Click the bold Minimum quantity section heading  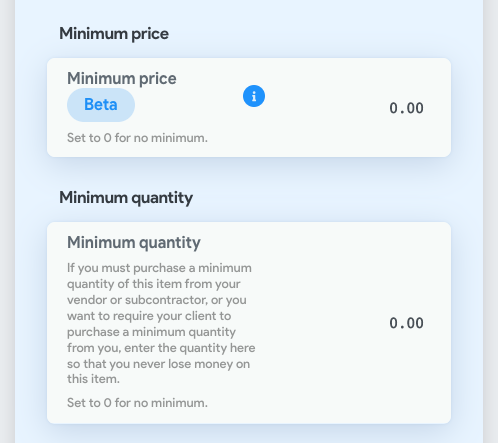(x=126, y=198)
